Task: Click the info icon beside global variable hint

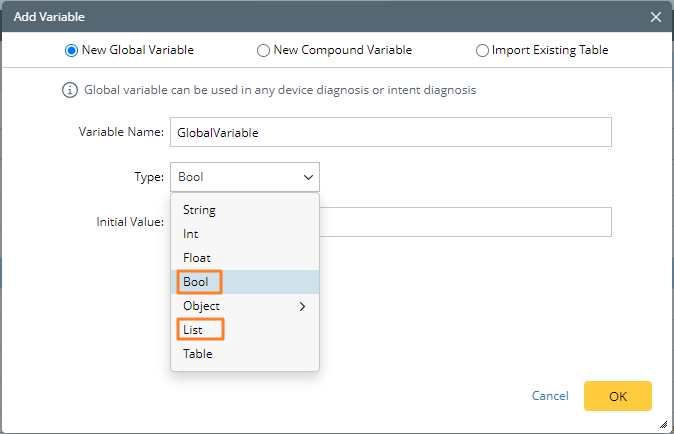Action: [x=70, y=90]
